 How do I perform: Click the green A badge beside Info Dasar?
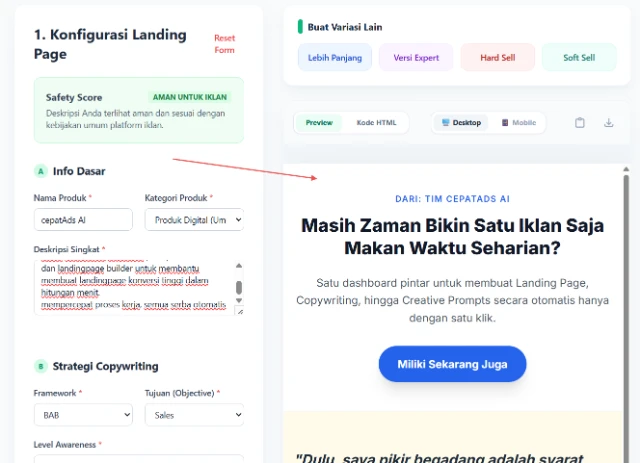click(41, 171)
